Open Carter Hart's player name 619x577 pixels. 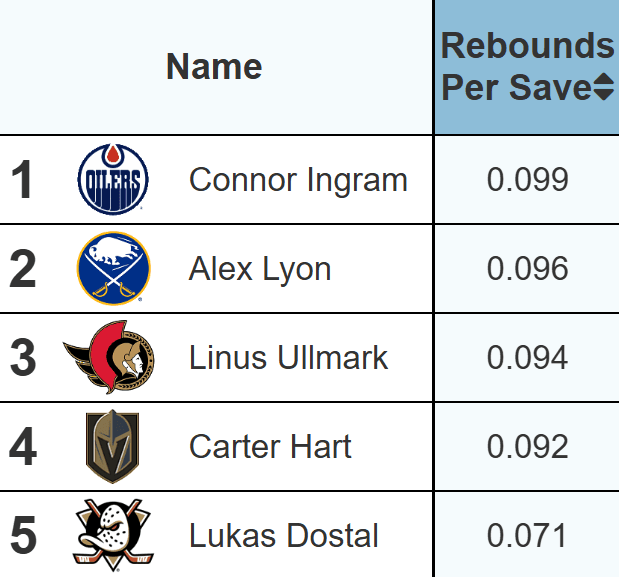(270, 446)
